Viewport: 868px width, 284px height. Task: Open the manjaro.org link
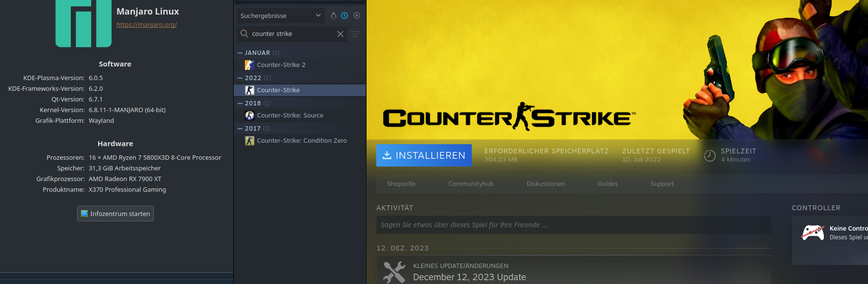click(x=146, y=24)
